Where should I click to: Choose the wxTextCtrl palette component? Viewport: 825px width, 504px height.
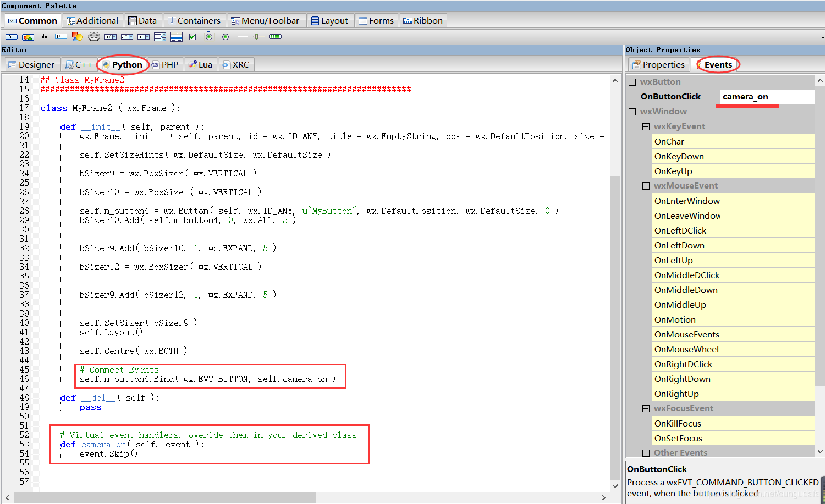(x=61, y=37)
